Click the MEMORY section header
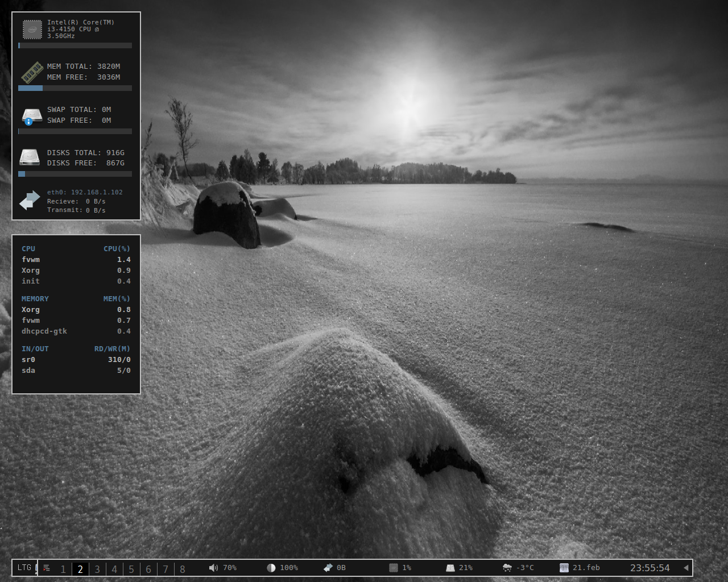Viewport: 728px width, 582px height. click(35, 299)
